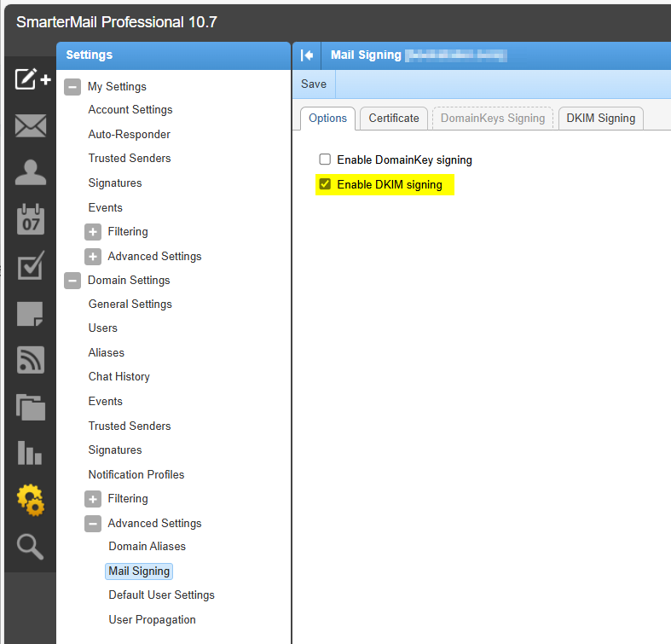Switch to the DKIM Signing tab

click(x=601, y=119)
